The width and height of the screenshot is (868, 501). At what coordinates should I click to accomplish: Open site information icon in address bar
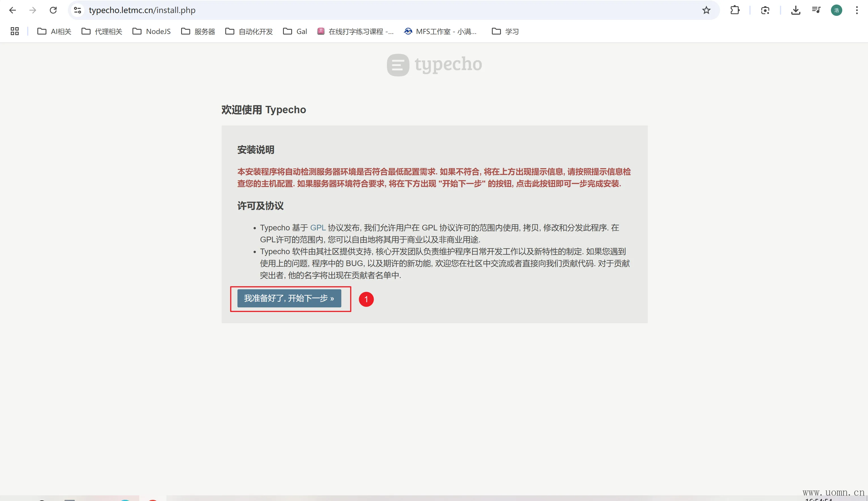(x=78, y=10)
